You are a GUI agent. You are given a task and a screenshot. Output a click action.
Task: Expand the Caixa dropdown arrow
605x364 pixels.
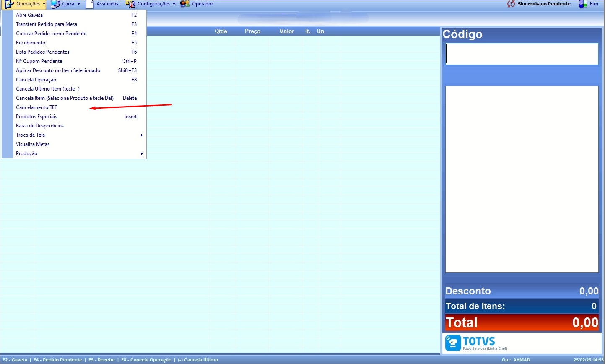tap(78, 4)
